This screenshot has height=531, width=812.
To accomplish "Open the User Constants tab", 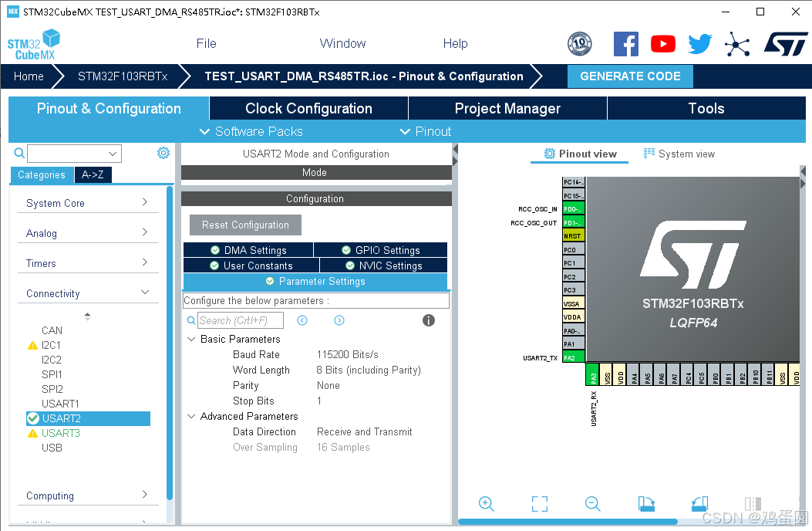I will [x=251, y=265].
